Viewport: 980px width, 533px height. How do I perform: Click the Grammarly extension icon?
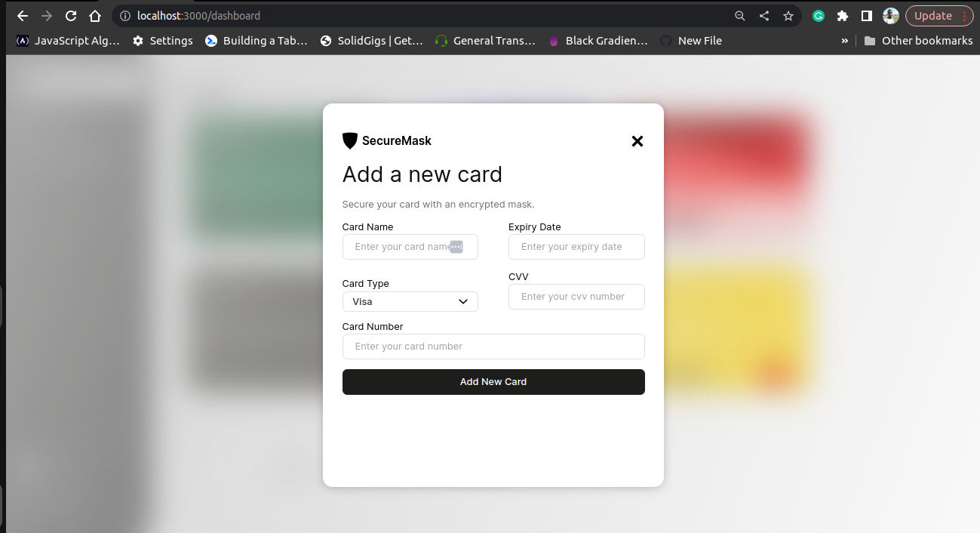[x=819, y=16]
